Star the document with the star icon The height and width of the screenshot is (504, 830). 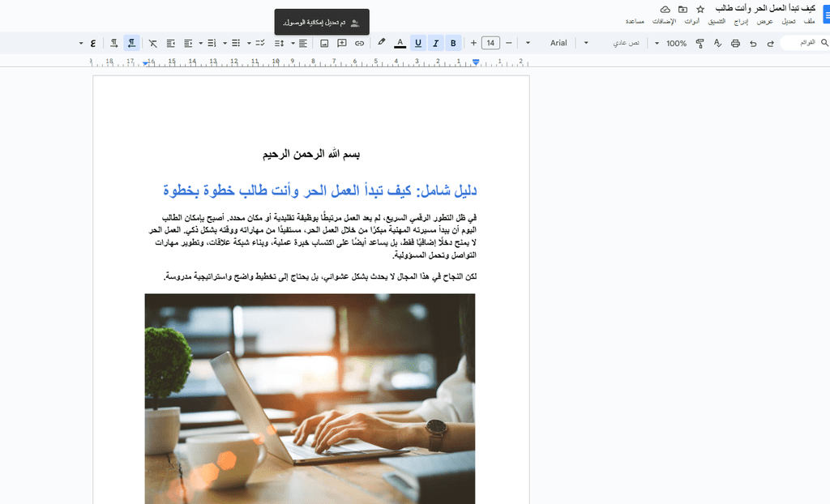point(700,9)
